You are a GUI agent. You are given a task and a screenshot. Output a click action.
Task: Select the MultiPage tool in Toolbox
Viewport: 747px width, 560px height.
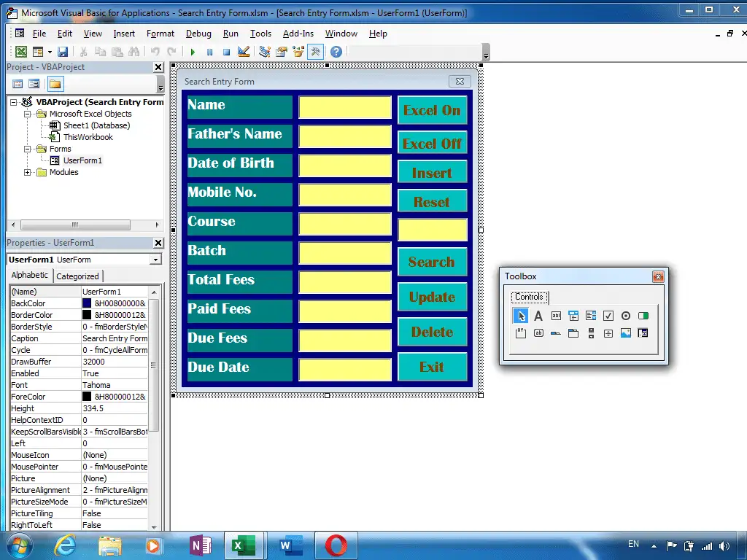[x=573, y=332]
